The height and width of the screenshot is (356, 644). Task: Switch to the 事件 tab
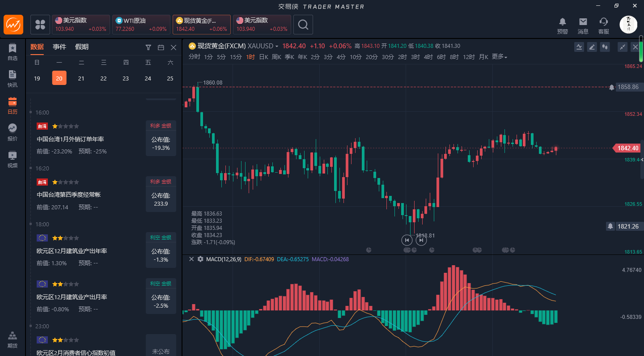tap(59, 47)
